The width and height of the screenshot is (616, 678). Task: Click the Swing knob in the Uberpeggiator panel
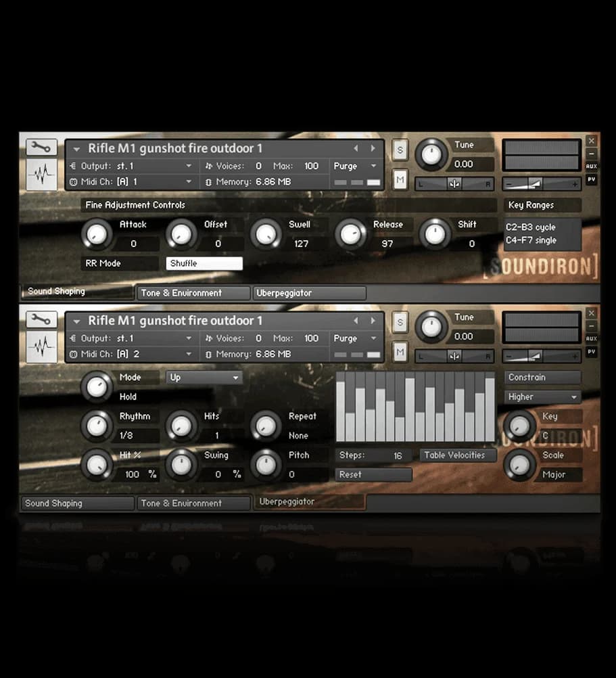(x=181, y=465)
